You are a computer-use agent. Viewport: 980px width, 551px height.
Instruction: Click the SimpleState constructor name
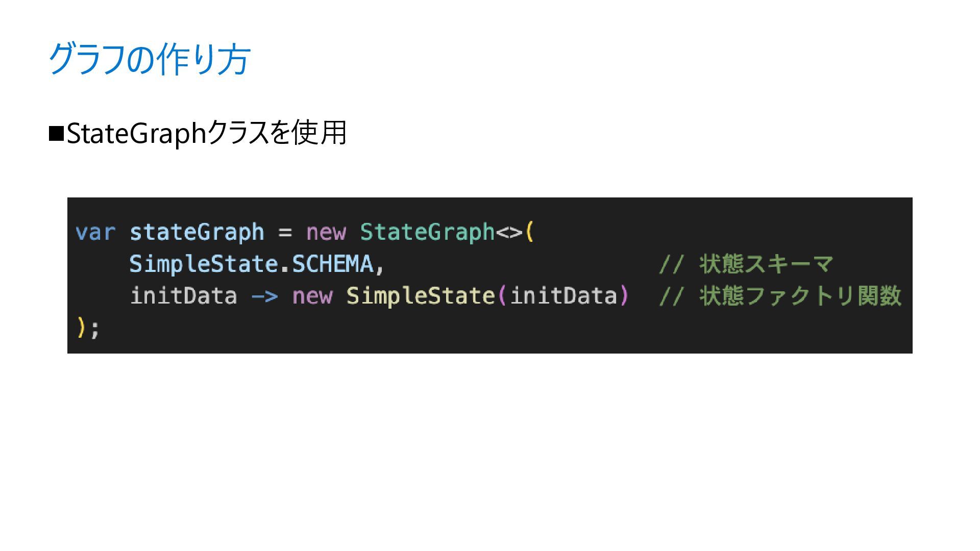tap(421, 296)
